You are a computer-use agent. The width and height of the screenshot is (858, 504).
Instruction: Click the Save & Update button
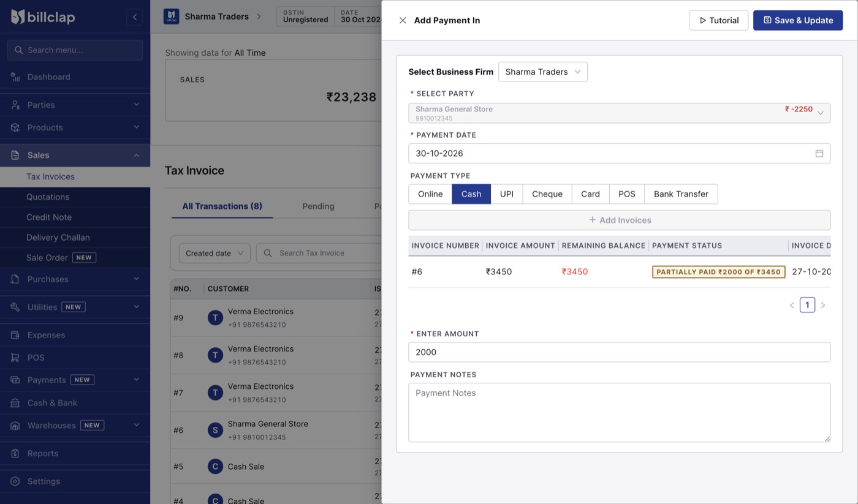point(798,20)
